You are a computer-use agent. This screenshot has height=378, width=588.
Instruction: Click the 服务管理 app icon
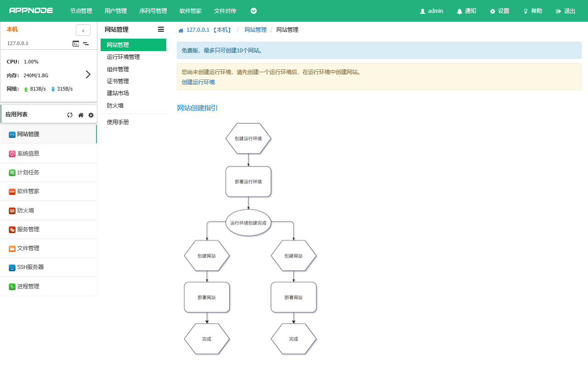12,229
